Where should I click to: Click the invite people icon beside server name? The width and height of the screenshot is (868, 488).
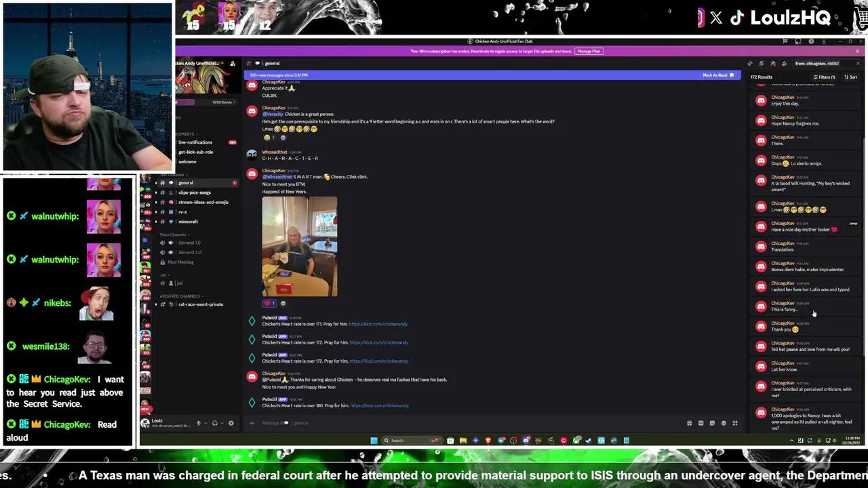tap(233, 63)
